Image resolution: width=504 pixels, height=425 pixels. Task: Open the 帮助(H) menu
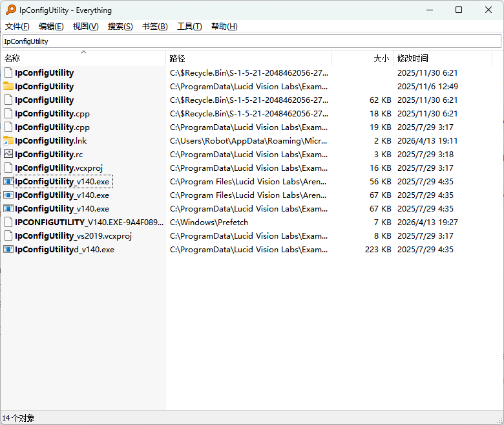click(x=224, y=27)
